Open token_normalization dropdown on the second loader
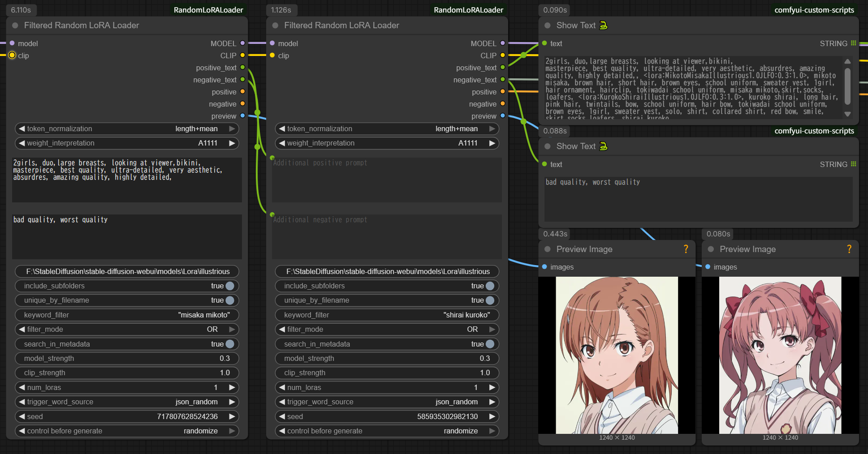 coord(387,128)
